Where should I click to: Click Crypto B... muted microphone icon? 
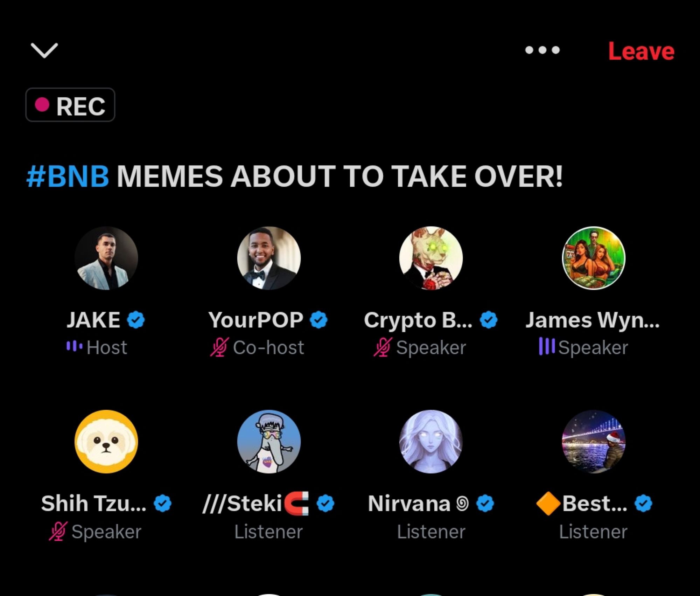383,347
